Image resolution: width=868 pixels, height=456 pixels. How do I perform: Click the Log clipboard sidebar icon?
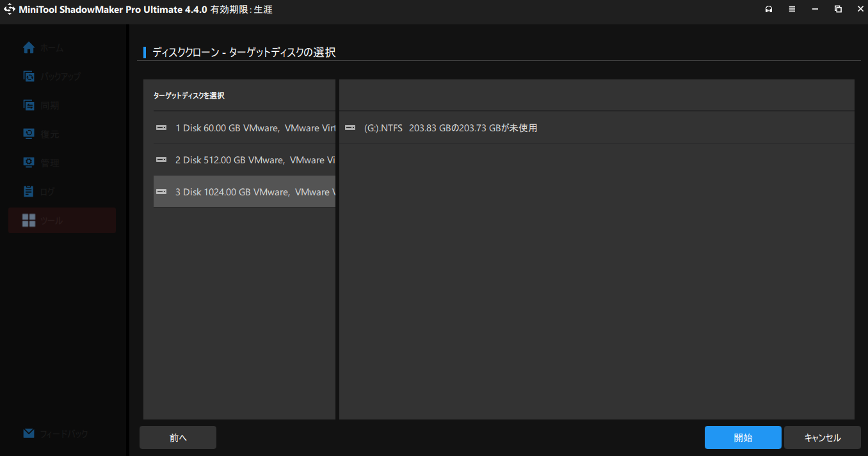click(x=28, y=191)
